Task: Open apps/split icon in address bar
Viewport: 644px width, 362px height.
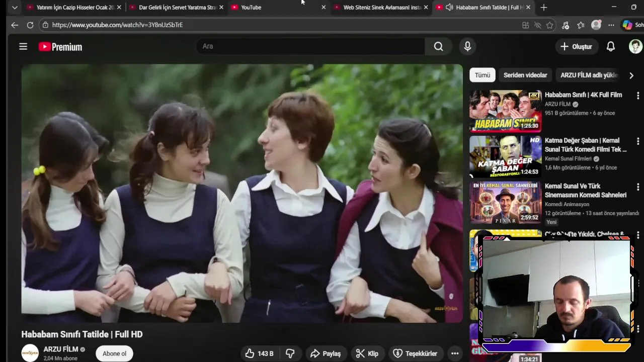Action: click(x=525, y=25)
